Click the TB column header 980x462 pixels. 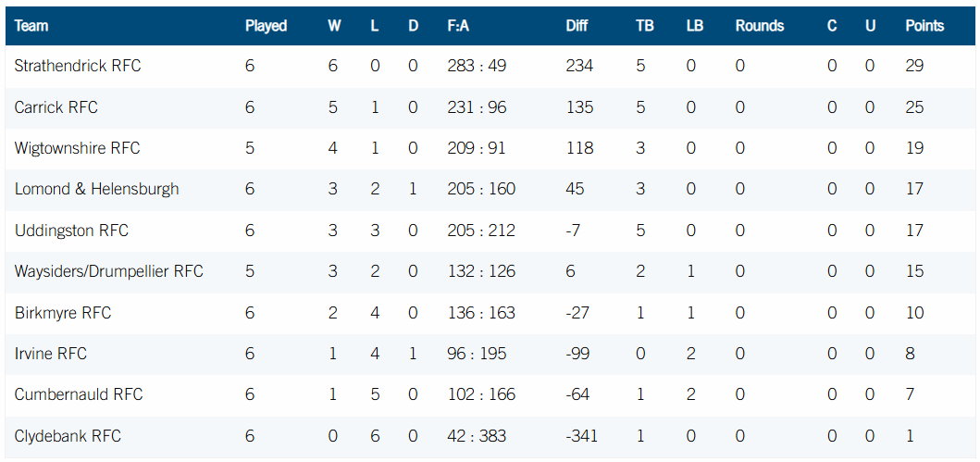(645, 26)
